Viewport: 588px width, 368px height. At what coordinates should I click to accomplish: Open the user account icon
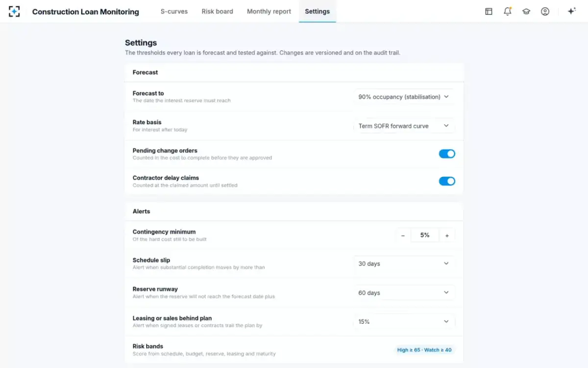[545, 11]
